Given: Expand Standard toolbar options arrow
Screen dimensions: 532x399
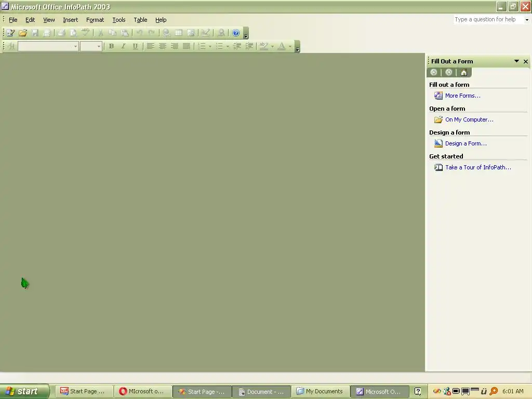Looking at the screenshot, I should click(246, 33).
